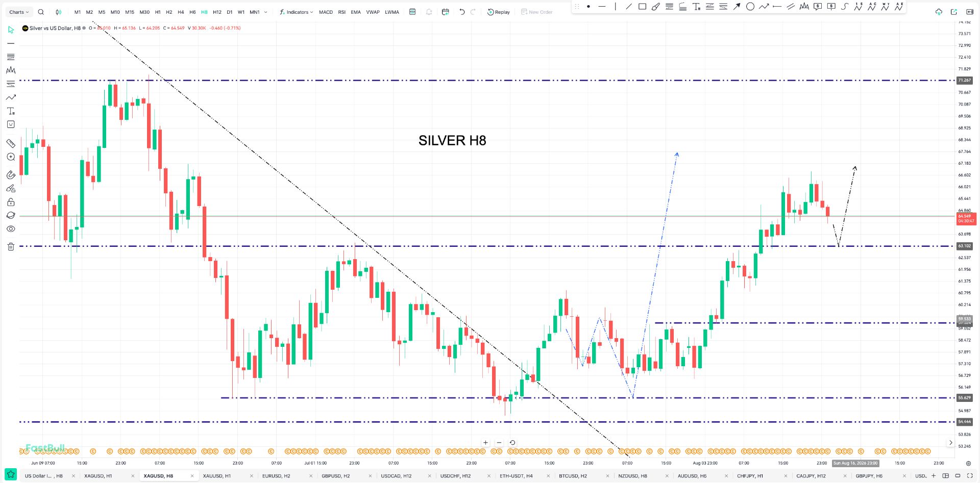Screen dimensions: 980x483
Task: Toggle the EMA indicator
Action: 356,12
